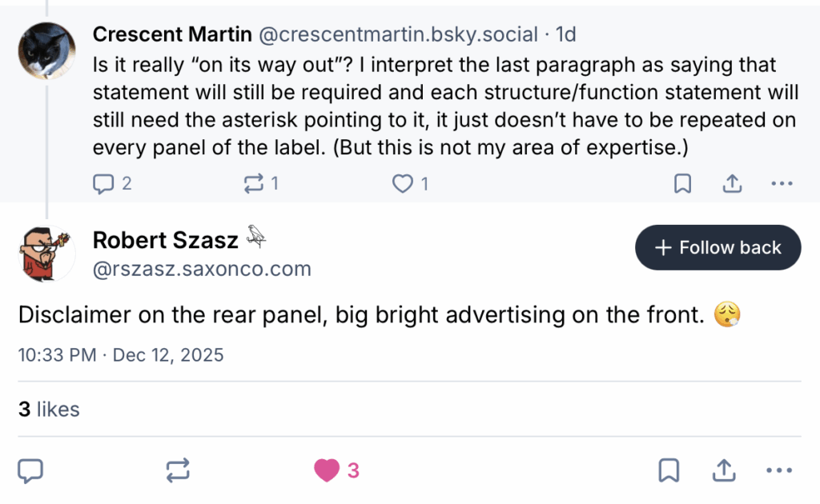820x504 pixels.
Task: Open @rszasz.saxonco.com profile
Action: point(203,268)
